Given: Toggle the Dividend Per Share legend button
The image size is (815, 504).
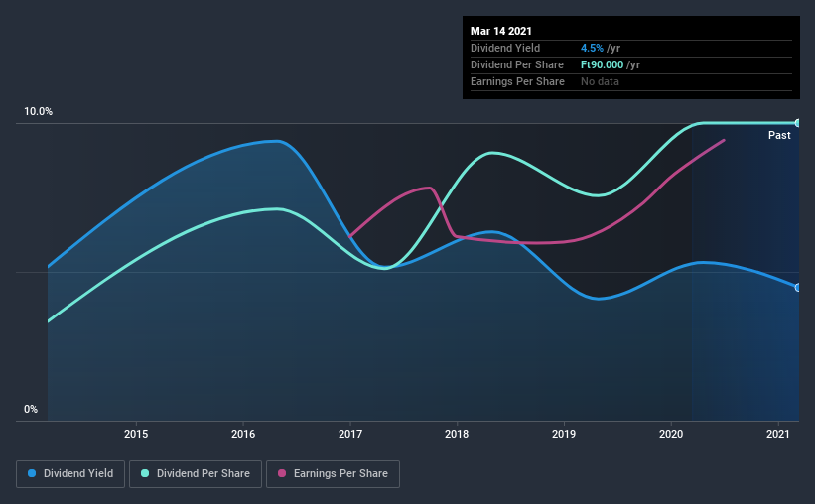Looking at the screenshot, I should click(x=196, y=474).
